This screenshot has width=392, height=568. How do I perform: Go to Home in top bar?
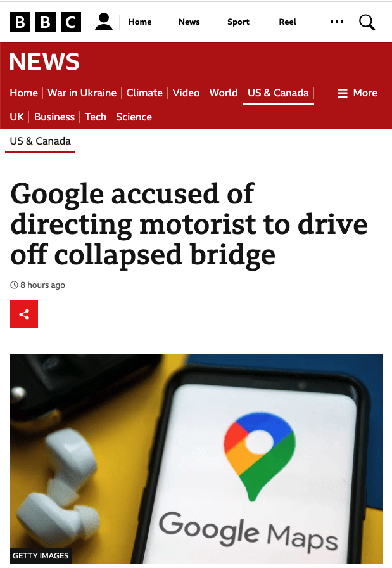(140, 22)
